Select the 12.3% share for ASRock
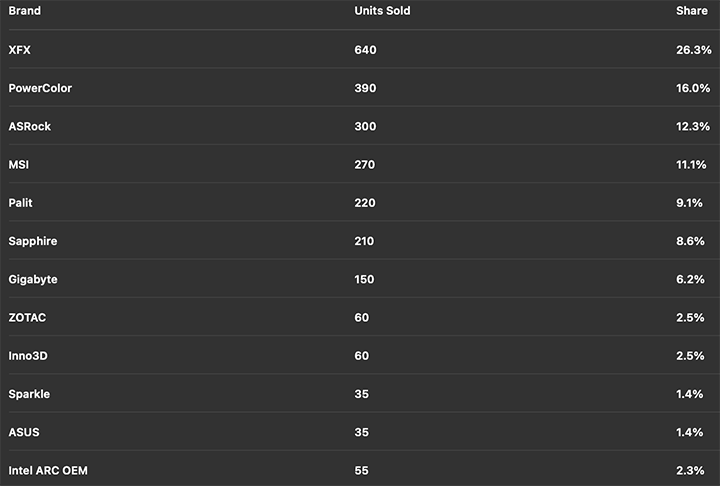The image size is (720, 486). (692, 126)
